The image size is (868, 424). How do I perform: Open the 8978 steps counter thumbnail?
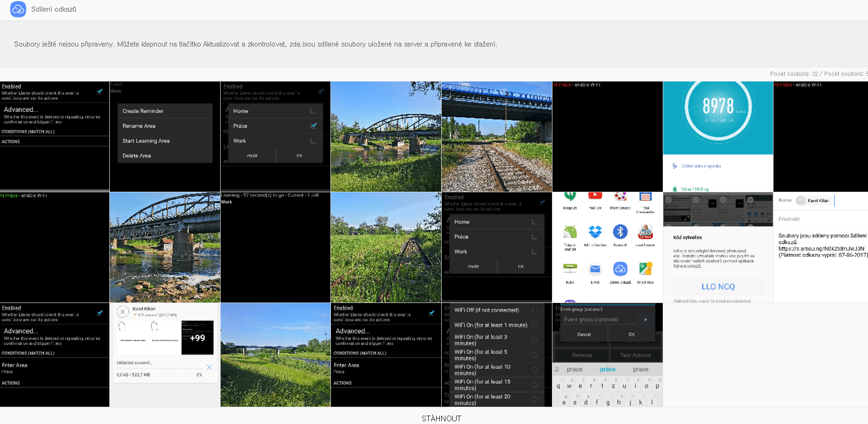pyautogui.click(x=718, y=137)
